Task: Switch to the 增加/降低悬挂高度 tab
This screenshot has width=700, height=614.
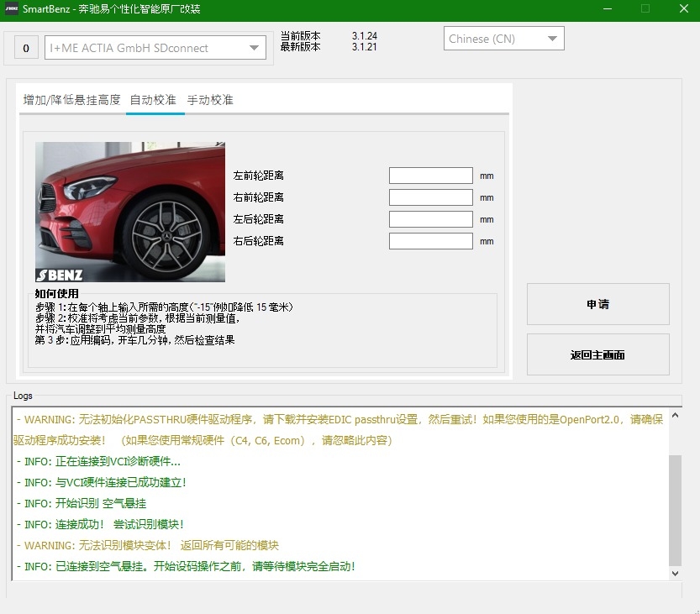Action: click(x=72, y=100)
